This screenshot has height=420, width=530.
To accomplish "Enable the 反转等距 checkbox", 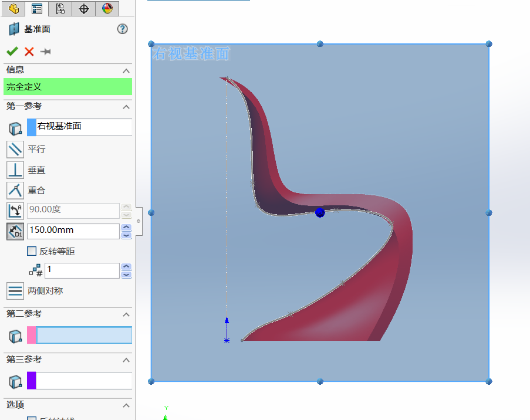I will pos(32,251).
